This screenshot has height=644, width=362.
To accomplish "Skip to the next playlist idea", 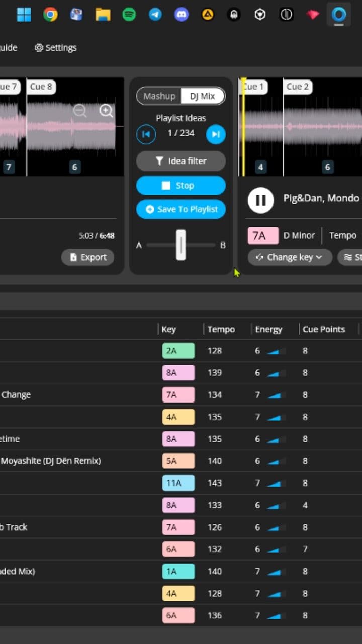I will 216,134.
